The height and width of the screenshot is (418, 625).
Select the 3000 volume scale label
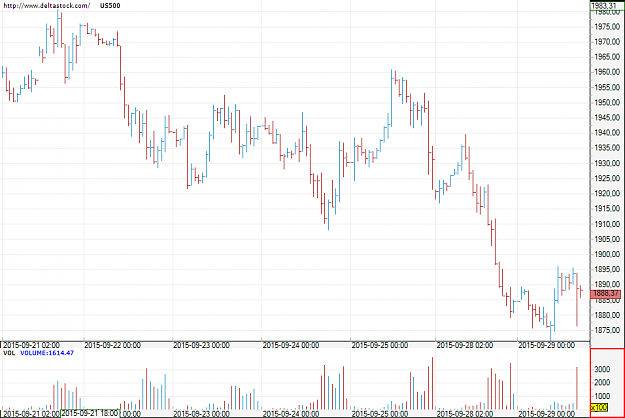(602, 369)
